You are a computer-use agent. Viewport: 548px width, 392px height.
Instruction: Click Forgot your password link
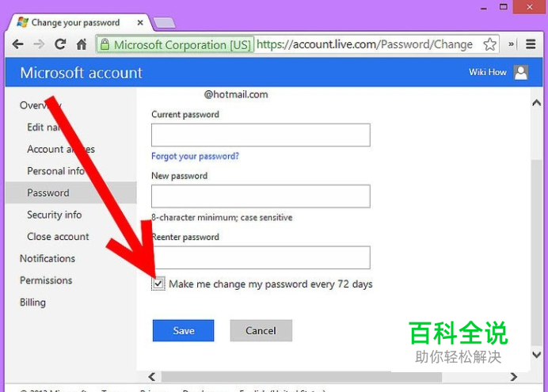(195, 156)
